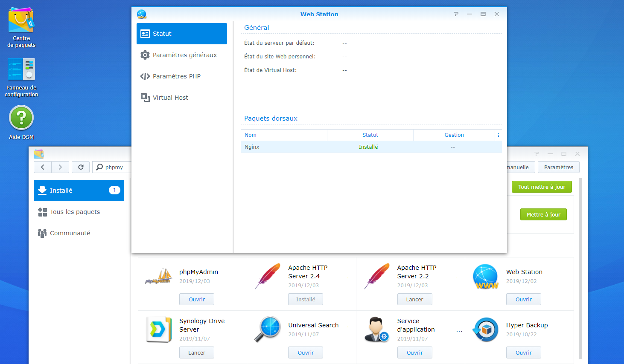
Task: Click Universal Search magnifier icon
Action: (268, 329)
